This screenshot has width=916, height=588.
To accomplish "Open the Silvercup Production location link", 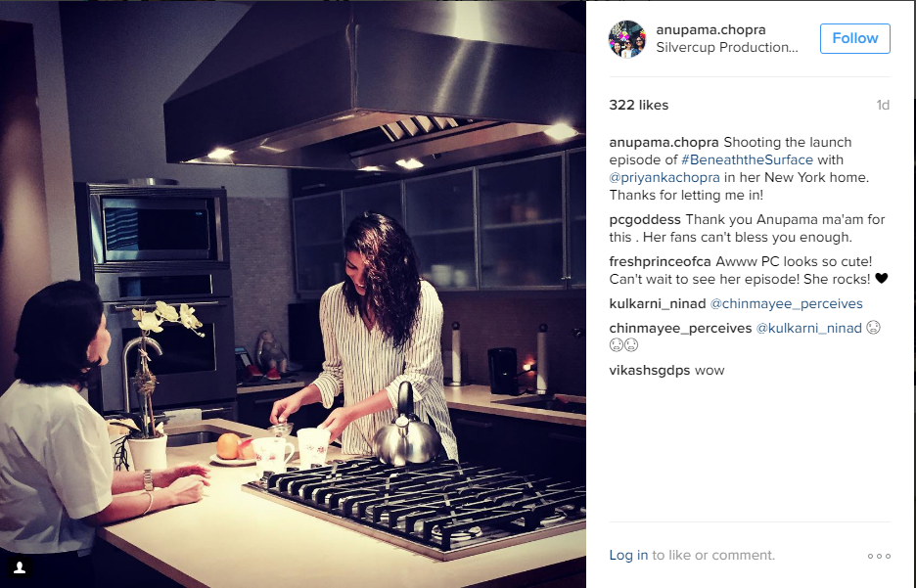I will [x=727, y=47].
